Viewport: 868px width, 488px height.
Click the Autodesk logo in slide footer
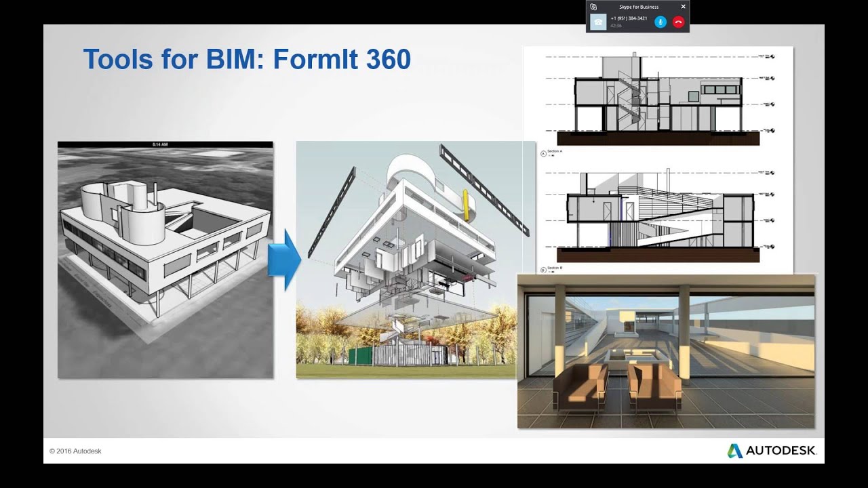(772, 451)
